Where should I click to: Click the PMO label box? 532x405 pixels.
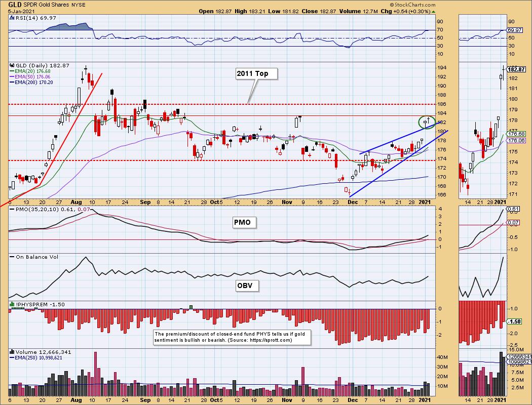pos(244,222)
